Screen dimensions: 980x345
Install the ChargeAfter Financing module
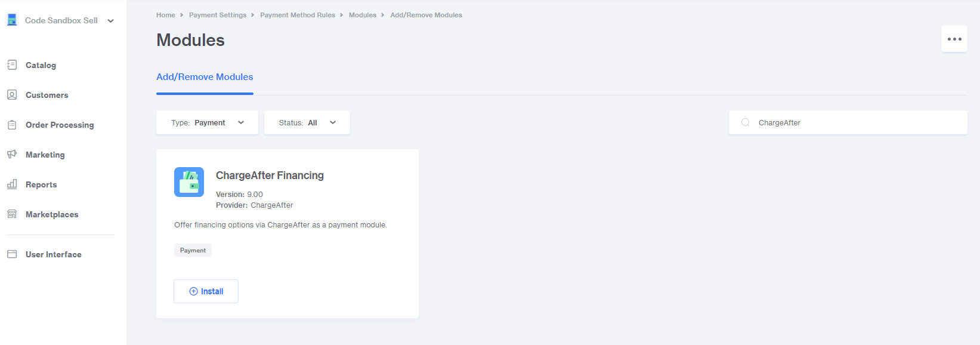coord(206,291)
